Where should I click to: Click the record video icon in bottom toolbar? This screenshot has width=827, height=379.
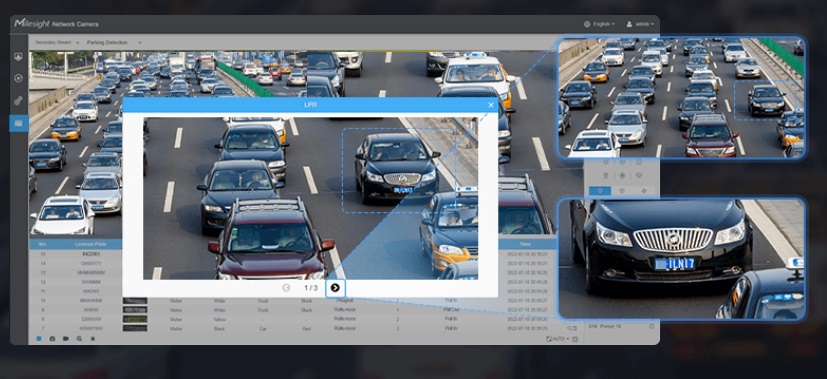tap(66, 338)
